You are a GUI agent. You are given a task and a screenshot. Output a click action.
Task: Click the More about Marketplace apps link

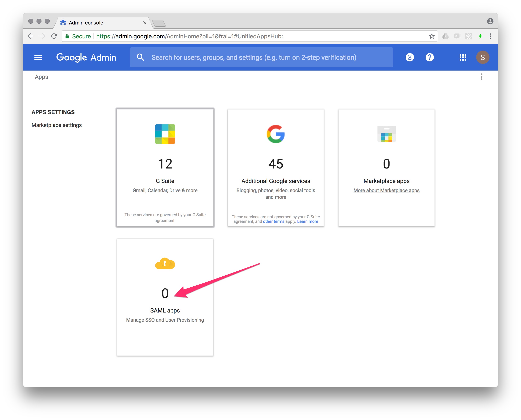point(386,190)
